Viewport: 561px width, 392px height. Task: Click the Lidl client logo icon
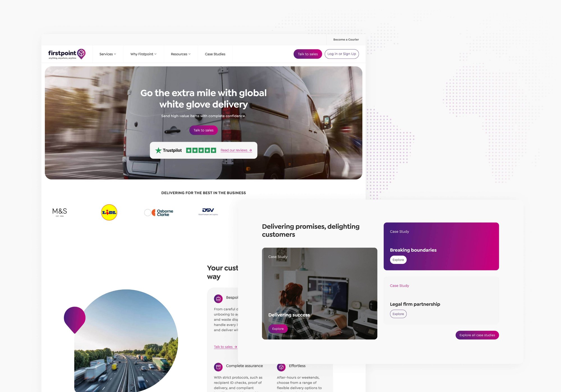click(x=109, y=212)
